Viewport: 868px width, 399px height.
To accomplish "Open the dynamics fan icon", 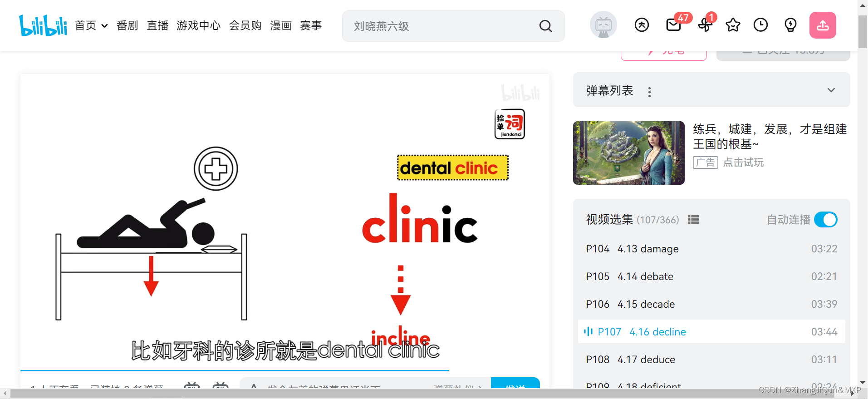I will (705, 25).
